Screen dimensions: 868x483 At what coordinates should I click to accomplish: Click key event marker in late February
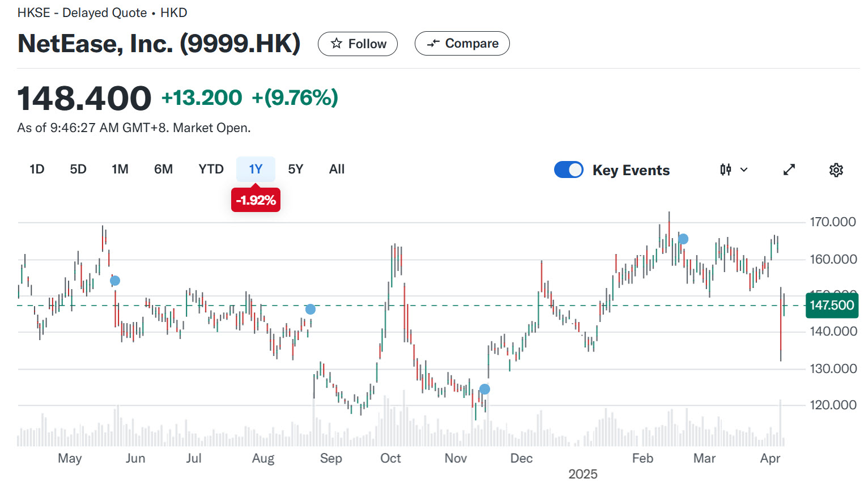click(683, 239)
